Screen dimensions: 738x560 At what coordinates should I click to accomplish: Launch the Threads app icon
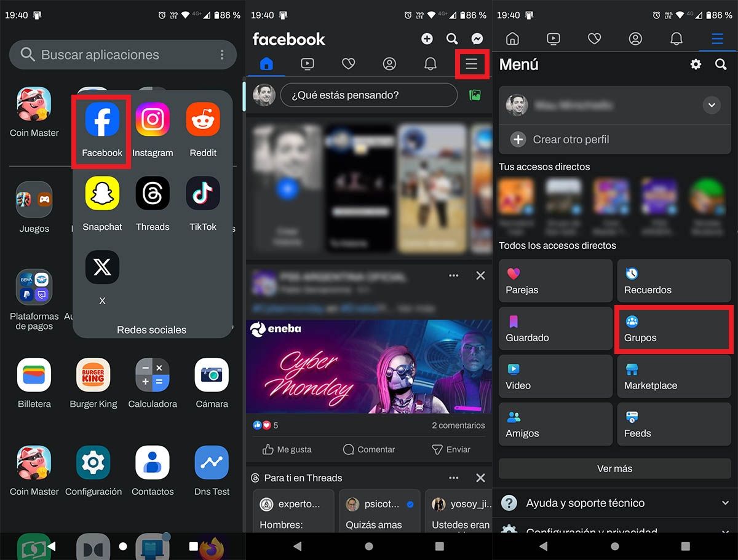(x=153, y=194)
